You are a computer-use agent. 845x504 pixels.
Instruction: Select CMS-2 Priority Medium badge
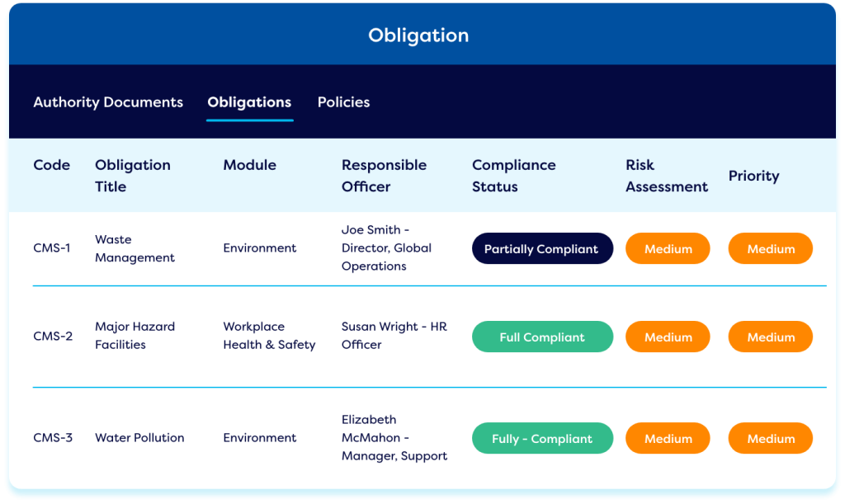click(x=771, y=337)
